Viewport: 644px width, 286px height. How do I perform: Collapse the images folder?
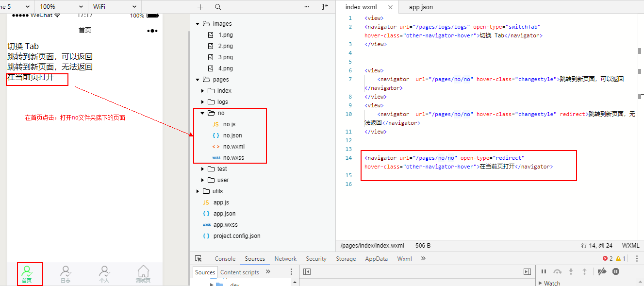point(198,24)
